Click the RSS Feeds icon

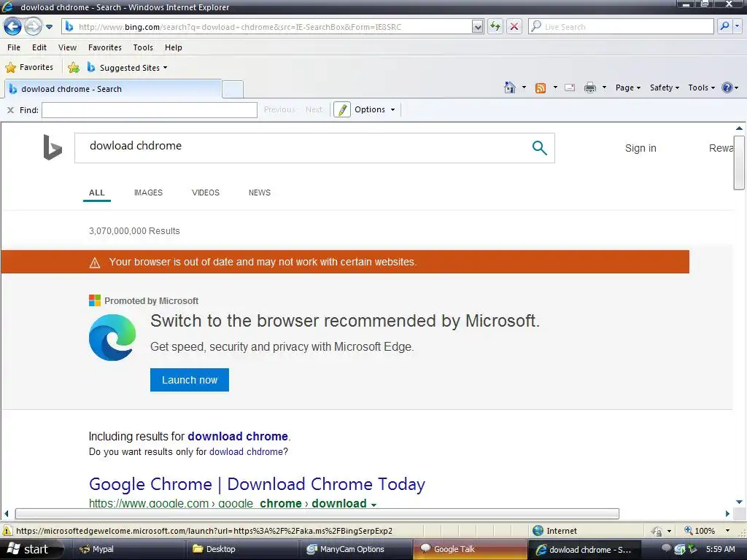(541, 88)
